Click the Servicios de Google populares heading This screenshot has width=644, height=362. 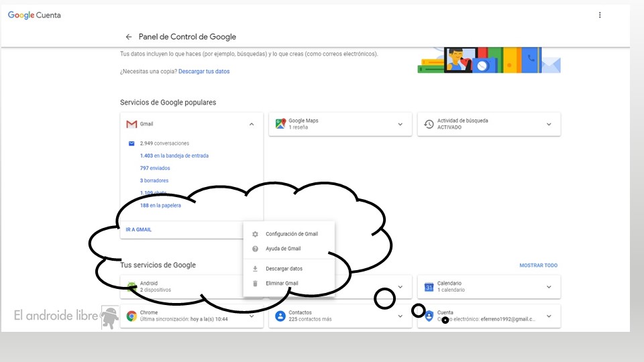tap(168, 103)
